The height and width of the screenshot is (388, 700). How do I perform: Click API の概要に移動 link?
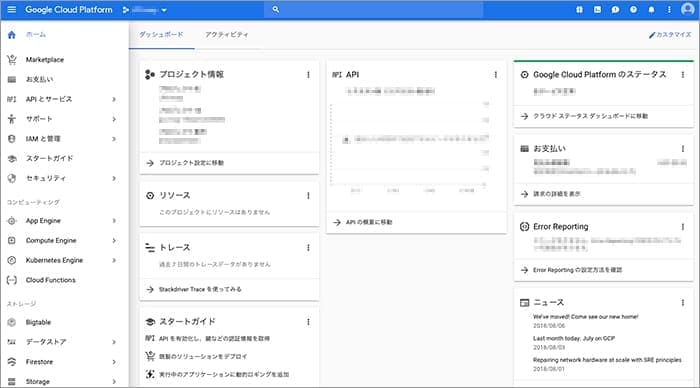(369, 222)
